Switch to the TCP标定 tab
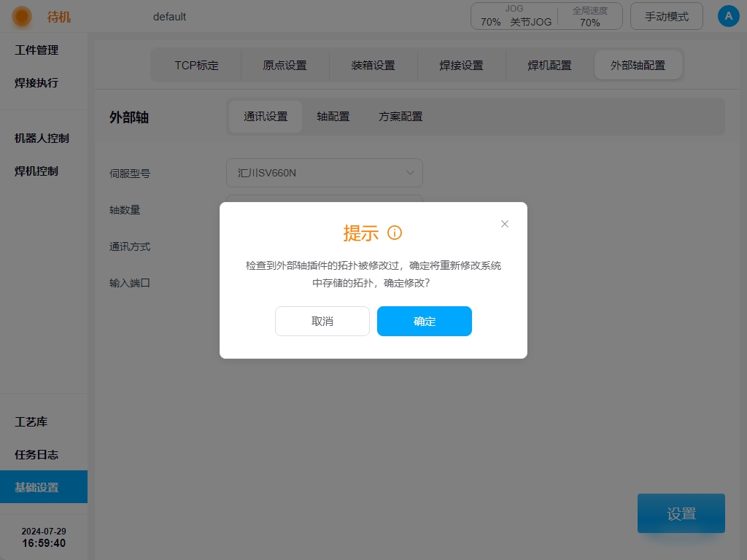747x560 pixels. [x=196, y=65]
